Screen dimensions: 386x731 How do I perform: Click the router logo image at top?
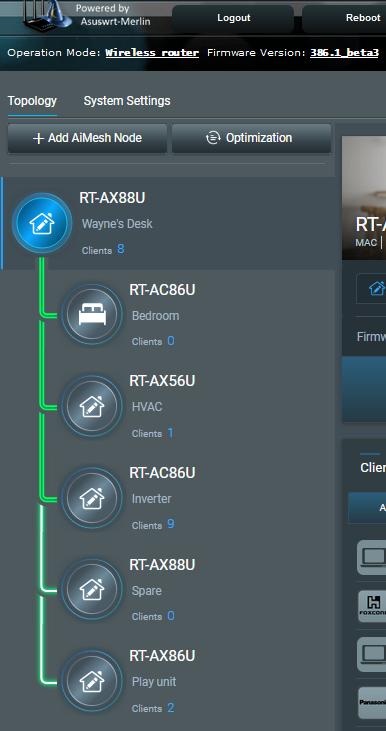point(48,15)
